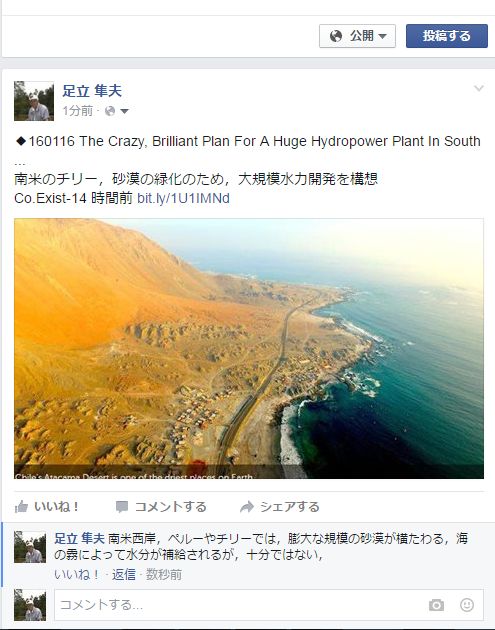
Task: Open the 足立 隼夫 name link on post
Action: click(x=92, y=91)
